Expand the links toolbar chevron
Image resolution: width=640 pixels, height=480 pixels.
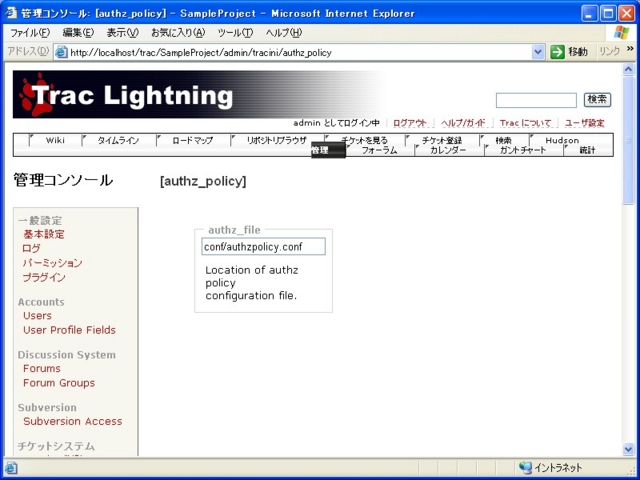click(x=631, y=49)
